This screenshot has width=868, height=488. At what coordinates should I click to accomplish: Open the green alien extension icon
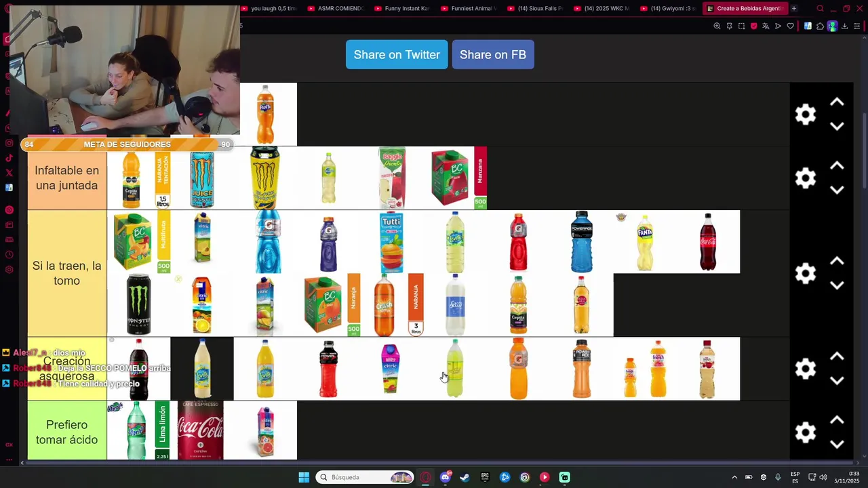pos(832,26)
